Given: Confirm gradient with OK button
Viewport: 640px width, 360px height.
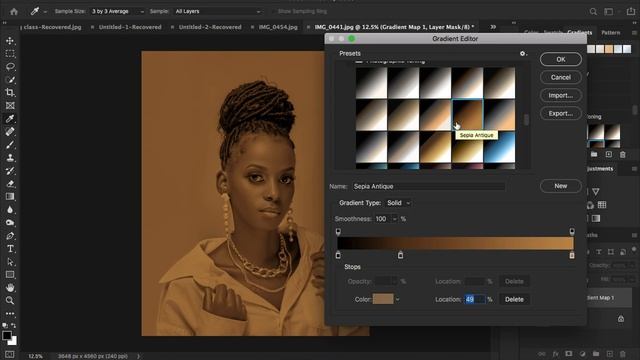Looking at the screenshot, I should [561, 60].
